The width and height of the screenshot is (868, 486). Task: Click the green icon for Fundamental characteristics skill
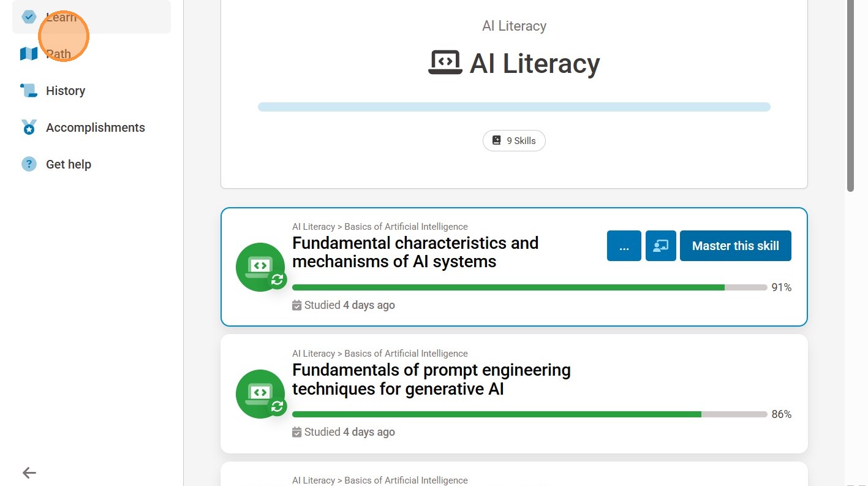coord(260,267)
